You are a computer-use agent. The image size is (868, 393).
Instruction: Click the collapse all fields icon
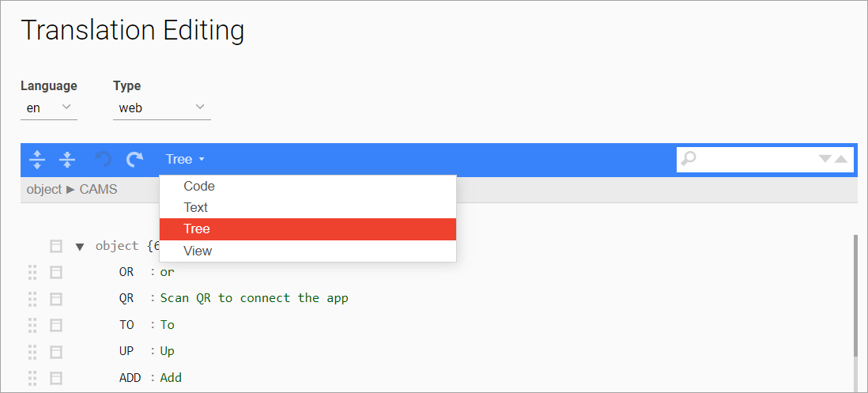pyautogui.click(x=68, y=160)
